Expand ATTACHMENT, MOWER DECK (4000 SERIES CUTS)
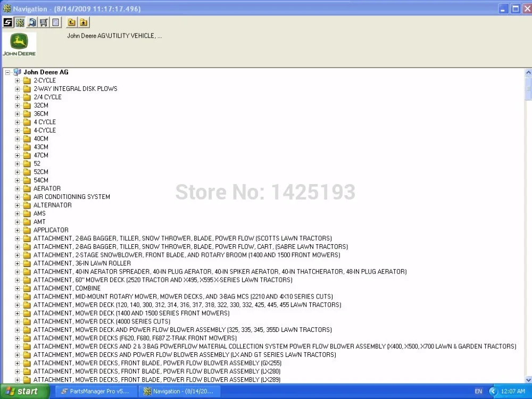 point(18,322)
